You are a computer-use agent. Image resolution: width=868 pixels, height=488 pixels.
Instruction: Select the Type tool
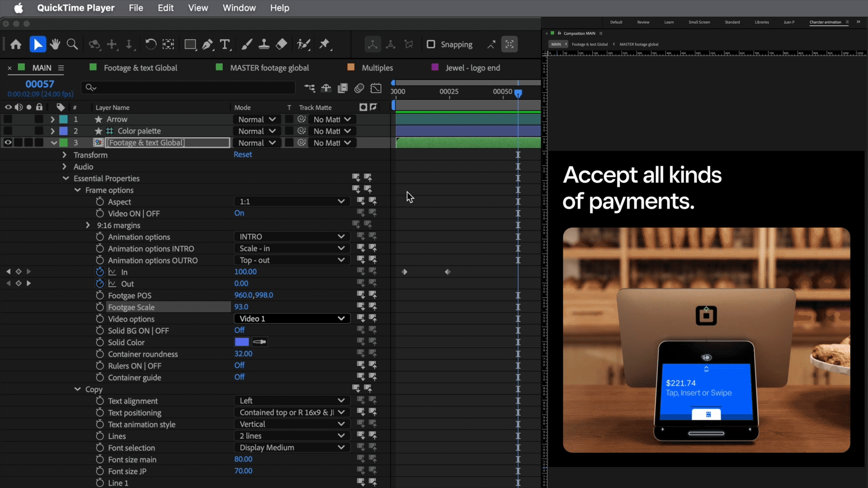(225, 44)
